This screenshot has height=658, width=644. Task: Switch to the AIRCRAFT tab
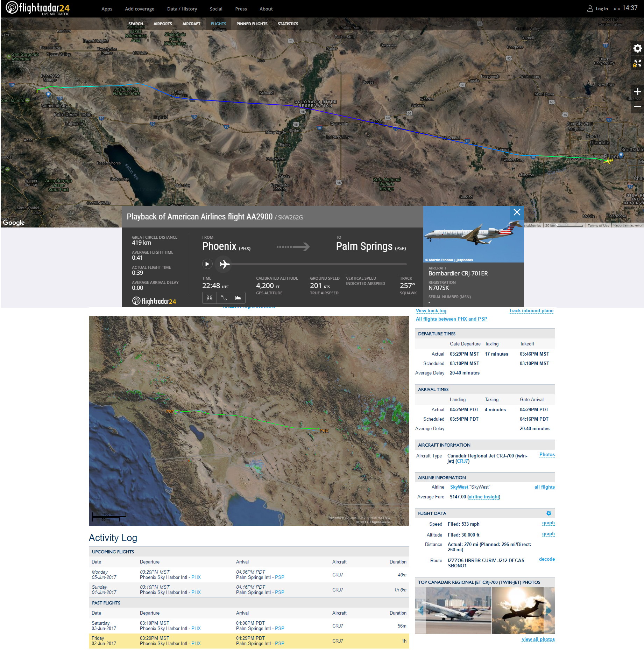coord(191,24)
